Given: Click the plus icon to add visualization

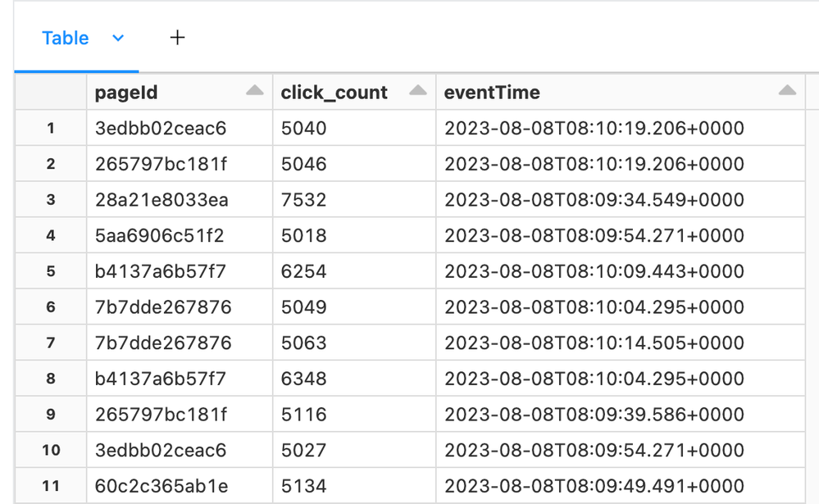Looking at the screenshot, I should (177, 38).
